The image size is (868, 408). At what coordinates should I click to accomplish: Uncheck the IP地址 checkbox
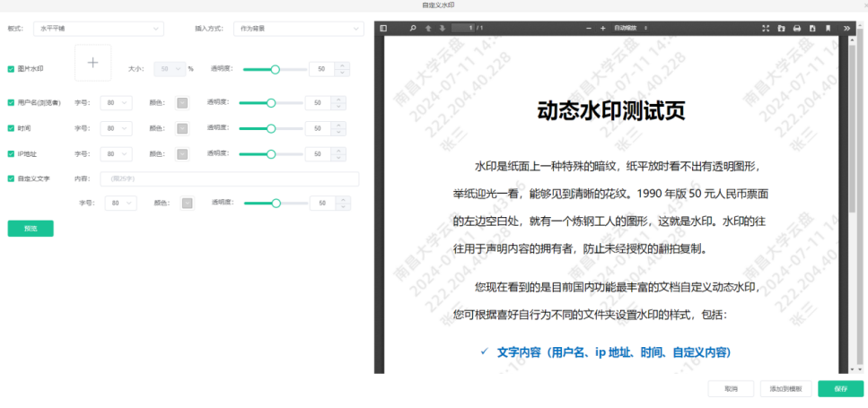[11, 153]
